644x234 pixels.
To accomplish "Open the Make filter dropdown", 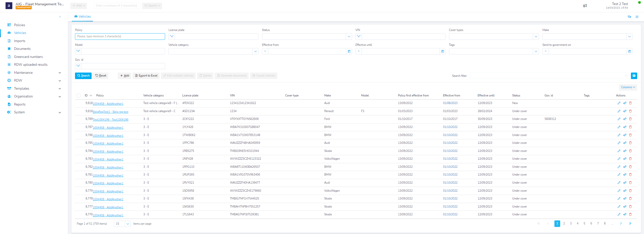I will (629, 37).
